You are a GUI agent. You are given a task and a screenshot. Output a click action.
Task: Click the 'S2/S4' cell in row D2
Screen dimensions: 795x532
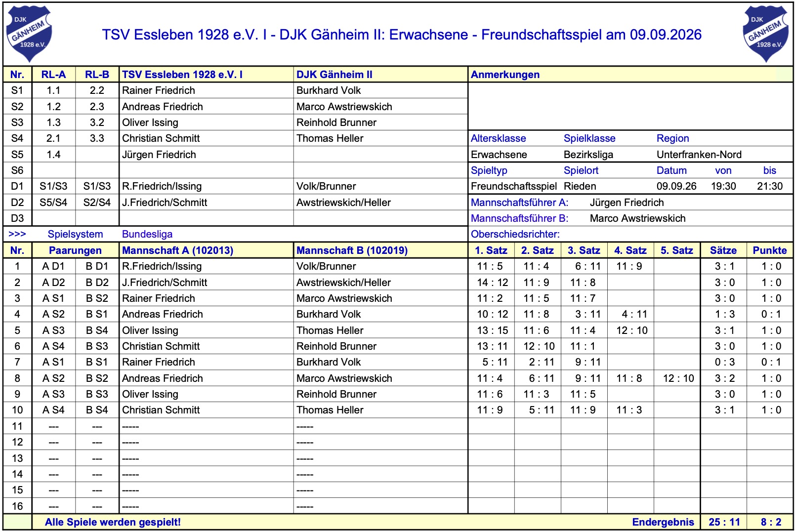97,203
